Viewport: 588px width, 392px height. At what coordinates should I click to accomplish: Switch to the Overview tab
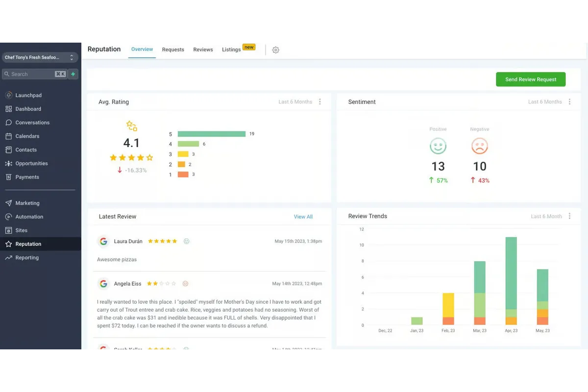[x=142, y=49]
